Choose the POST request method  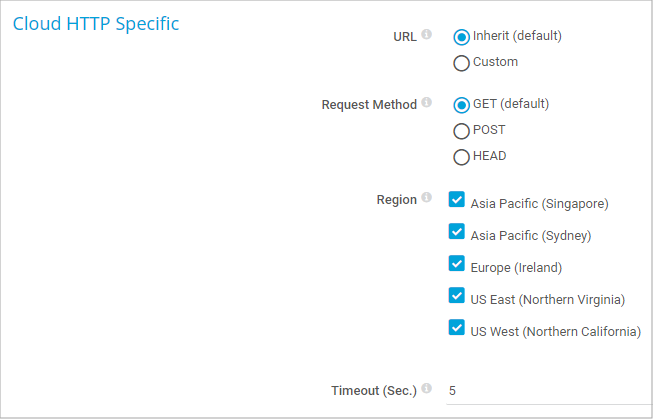coord(461,130)
